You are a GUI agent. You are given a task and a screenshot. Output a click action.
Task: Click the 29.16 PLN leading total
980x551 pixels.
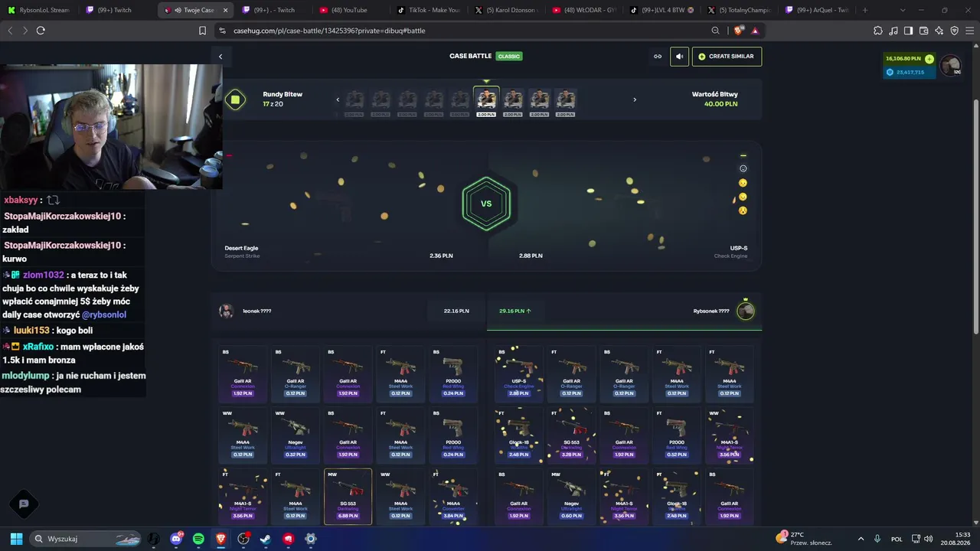click(514, 311)
